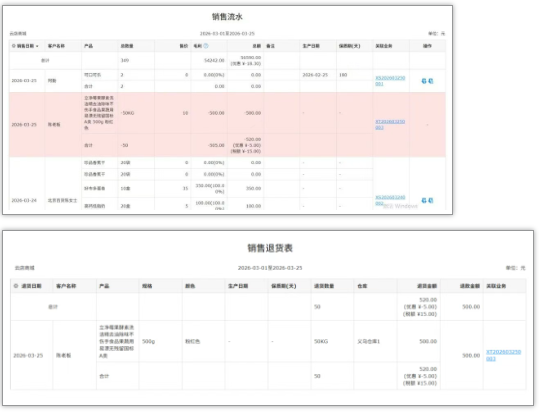Viewport: 539px width, 412px height.
Task: Toggle sort arrow on 销售日期 column
Action: (37, 46)
